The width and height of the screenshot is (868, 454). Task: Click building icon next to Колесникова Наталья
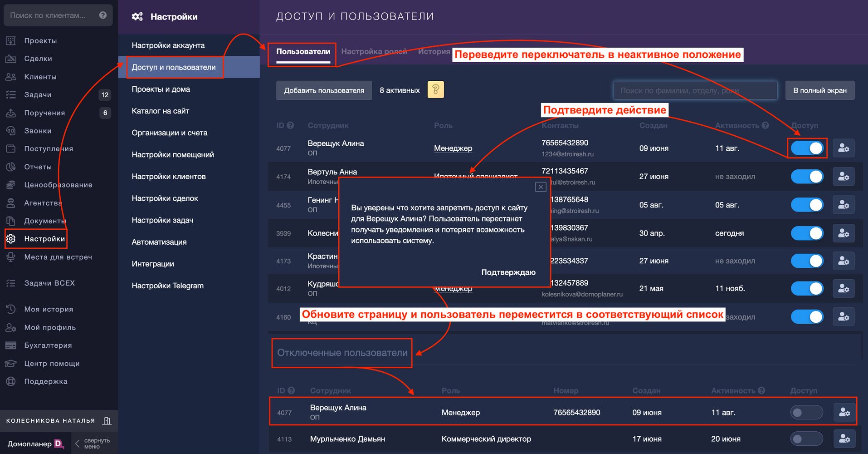pyautogui.click(x=107, y=421)
